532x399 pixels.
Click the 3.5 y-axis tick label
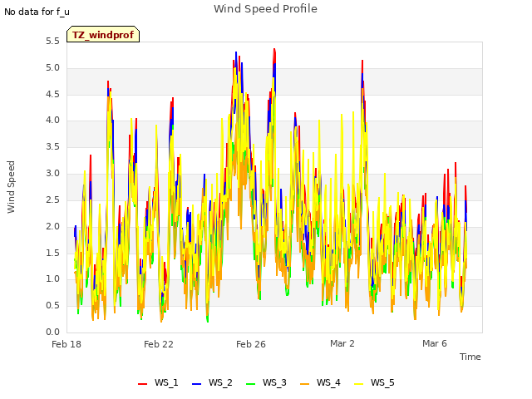[x=52, y=146]
